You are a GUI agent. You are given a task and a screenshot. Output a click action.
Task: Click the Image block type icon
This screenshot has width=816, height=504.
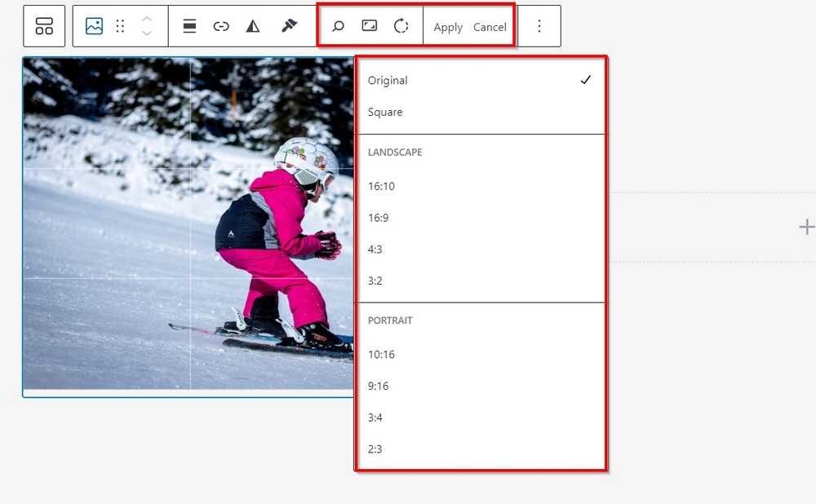pos(94,26)
